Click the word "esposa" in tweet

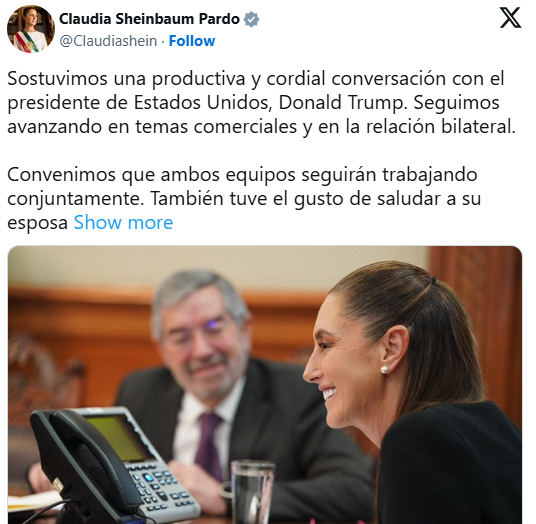(x=38, y=223)
